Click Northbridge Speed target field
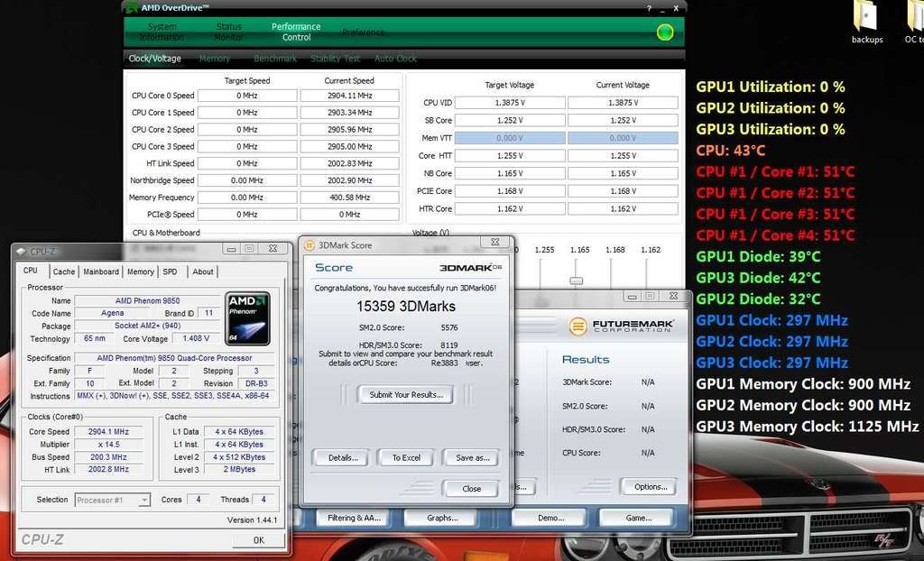The image size is (924, 561). pos(247,180)
